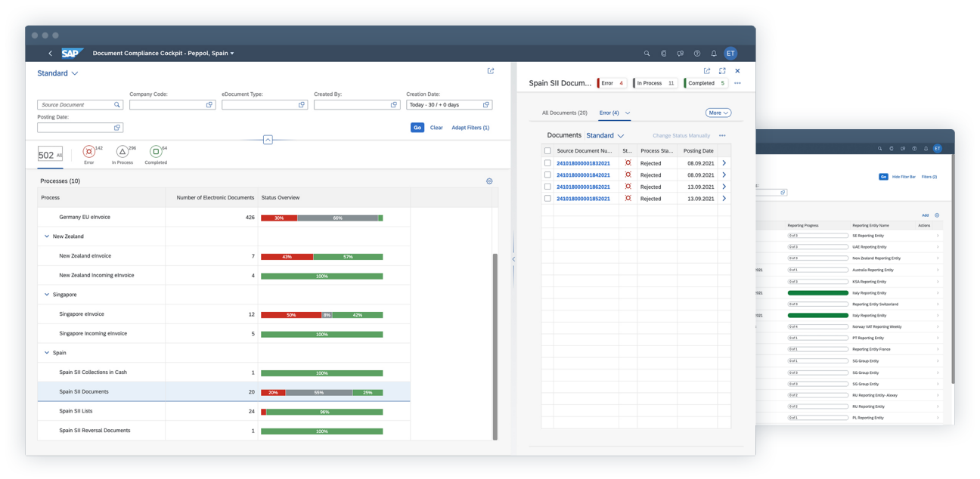Click the Spain SII Documents status bar

321,392
